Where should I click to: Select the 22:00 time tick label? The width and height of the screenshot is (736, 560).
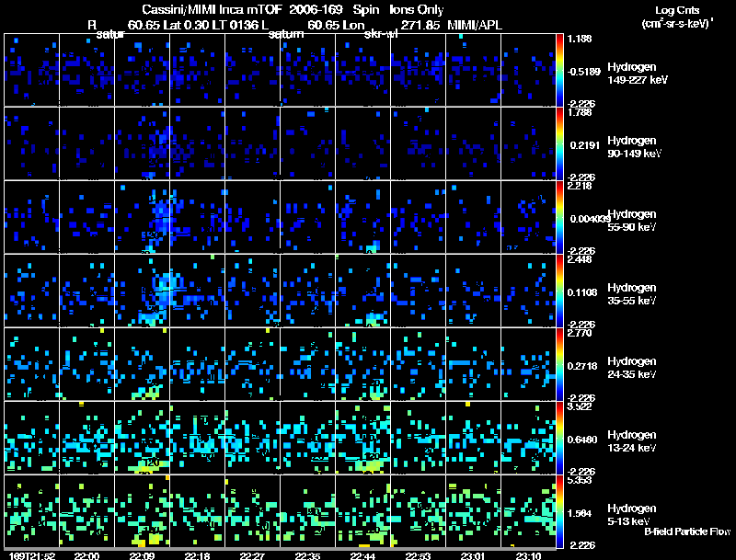[86, 555]
